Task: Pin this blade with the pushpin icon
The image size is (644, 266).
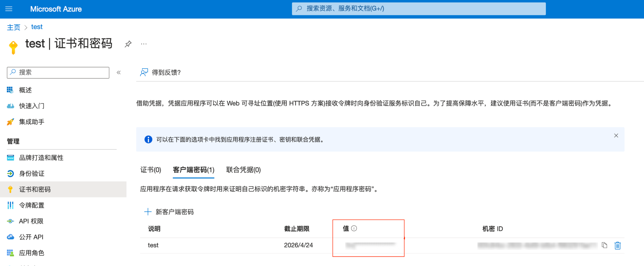Action: pos(128,44)
